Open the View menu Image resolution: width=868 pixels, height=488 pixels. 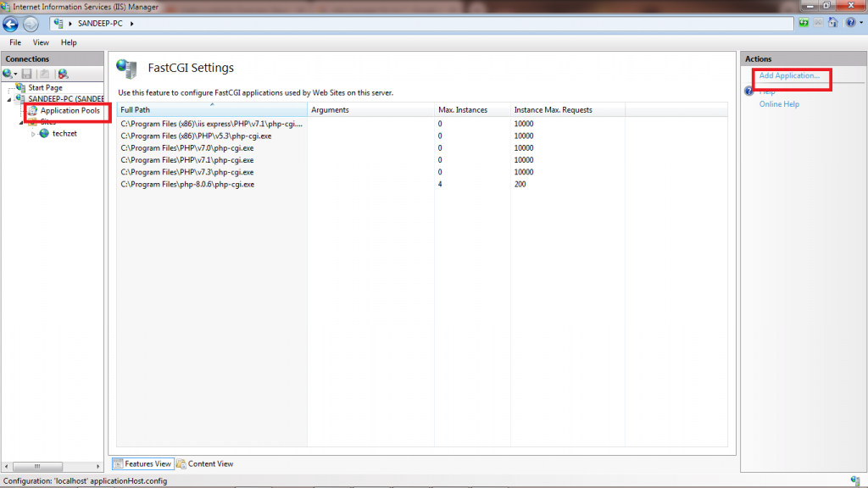click(41, 42)
